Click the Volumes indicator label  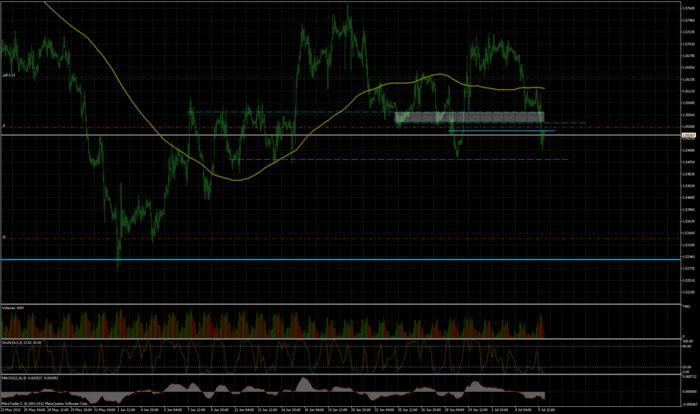coord(12,307)
